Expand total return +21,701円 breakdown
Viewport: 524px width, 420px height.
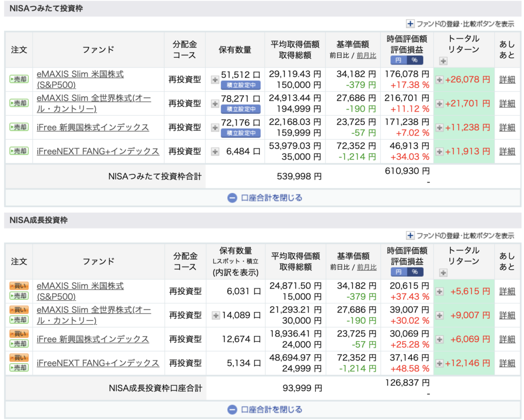pyautogui.click(x=440, y=104)
